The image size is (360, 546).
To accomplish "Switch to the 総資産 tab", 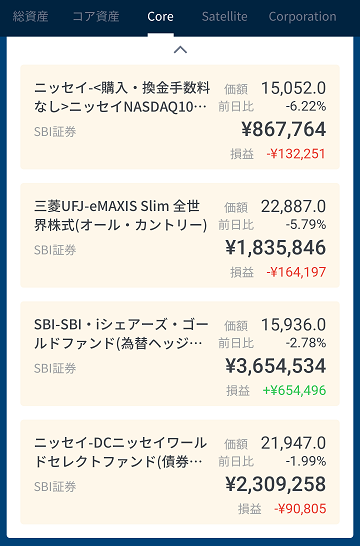I will pyautogui.click(x=30, y=16).
